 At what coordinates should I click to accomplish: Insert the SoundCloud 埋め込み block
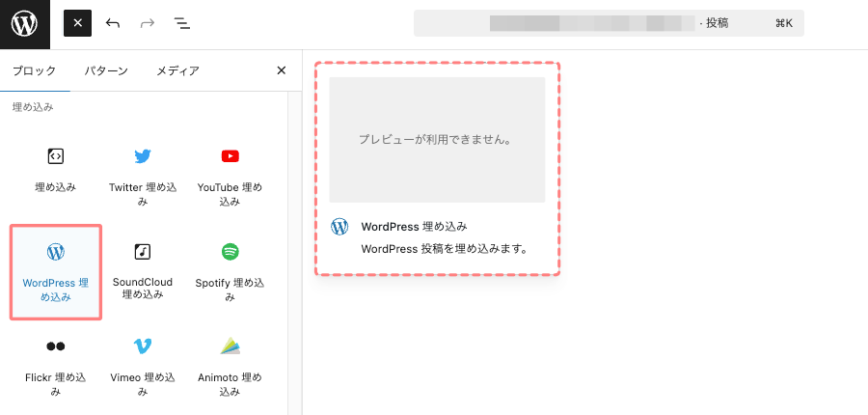pyautogui.click(x=143, y=272)
